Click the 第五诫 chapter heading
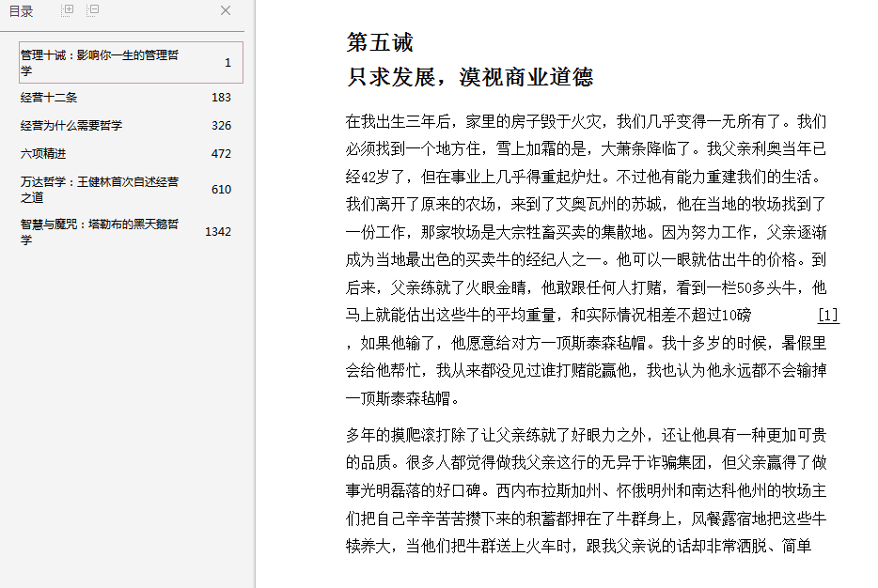 [380, 42]
